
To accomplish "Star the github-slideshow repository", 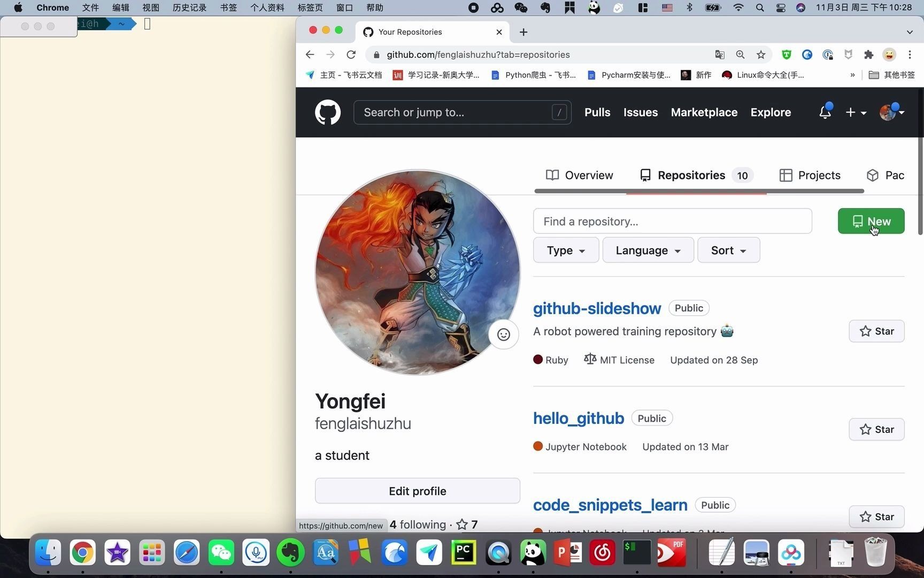I will [x=876, y=331].
